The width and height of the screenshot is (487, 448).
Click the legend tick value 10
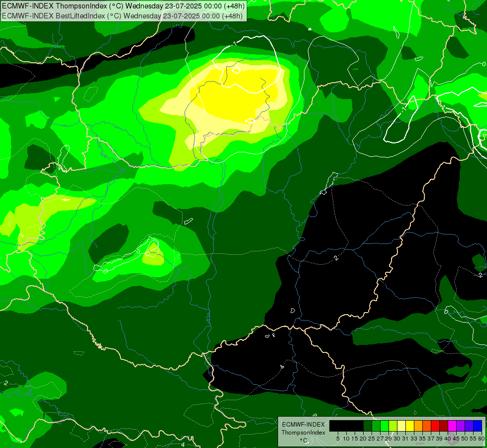point(346,439)
